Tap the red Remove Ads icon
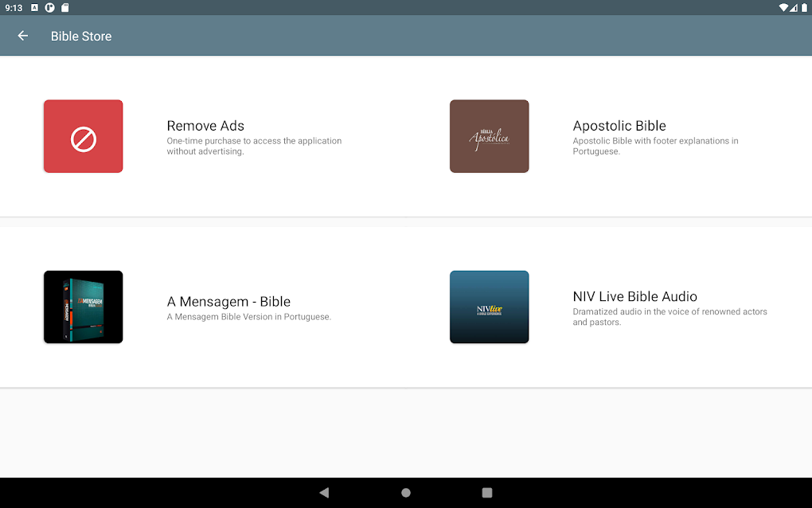The image size is (812, 508). pos(84,136)
